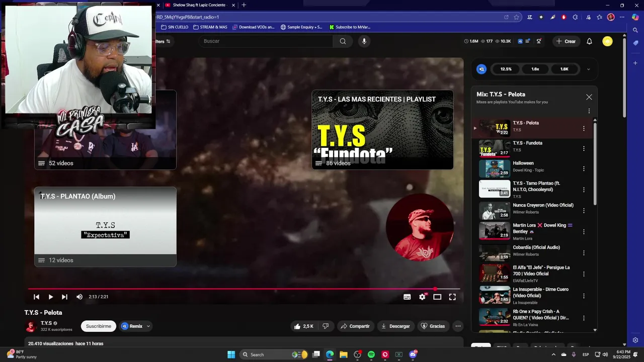Like the video with 2,5 K likes
This screenshot has height=362, width=644.
pyautogui.click(x=304, y=326)
